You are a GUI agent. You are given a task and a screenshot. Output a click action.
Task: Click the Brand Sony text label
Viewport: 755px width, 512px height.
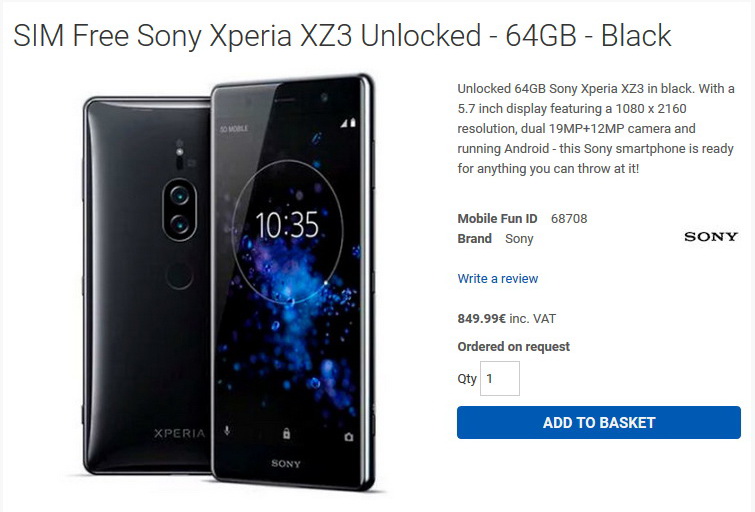tap(495, 239)
